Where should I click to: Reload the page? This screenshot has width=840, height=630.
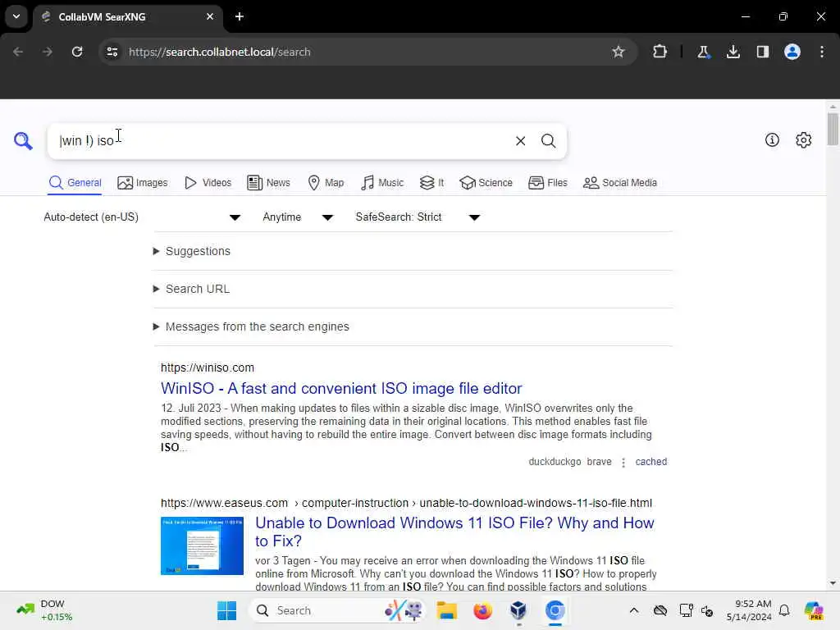tap(77, 52)
